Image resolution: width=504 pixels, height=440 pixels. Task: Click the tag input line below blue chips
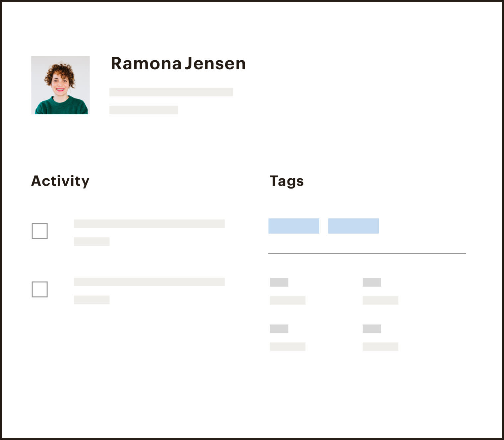click(367, 253)
